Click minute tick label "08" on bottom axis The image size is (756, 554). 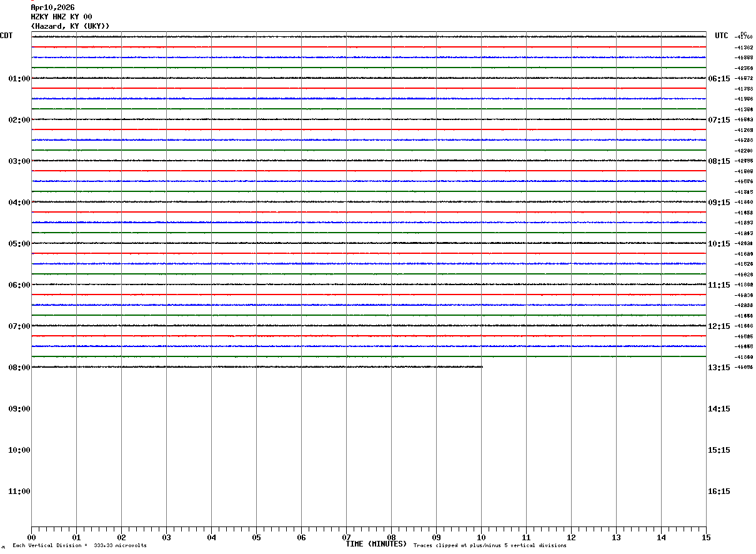[x=391, y=538]
